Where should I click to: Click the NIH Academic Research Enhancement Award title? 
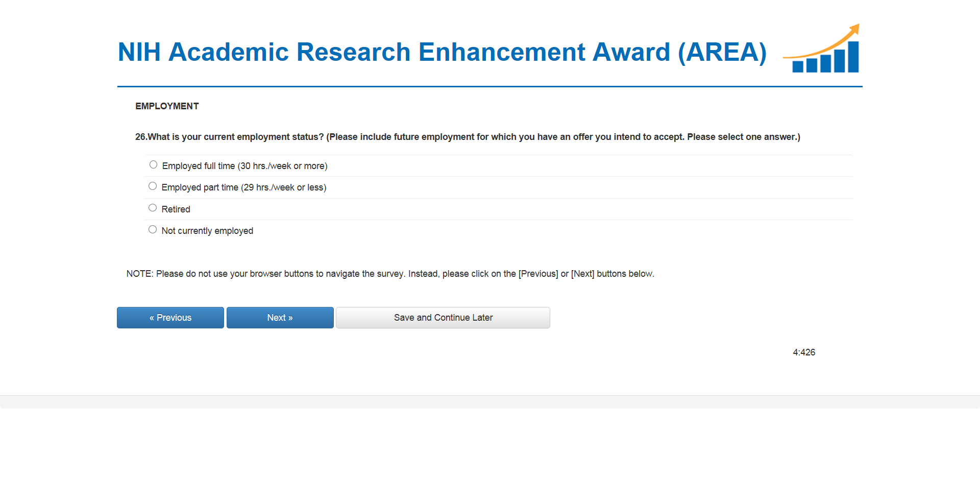(x=442, y=52)
